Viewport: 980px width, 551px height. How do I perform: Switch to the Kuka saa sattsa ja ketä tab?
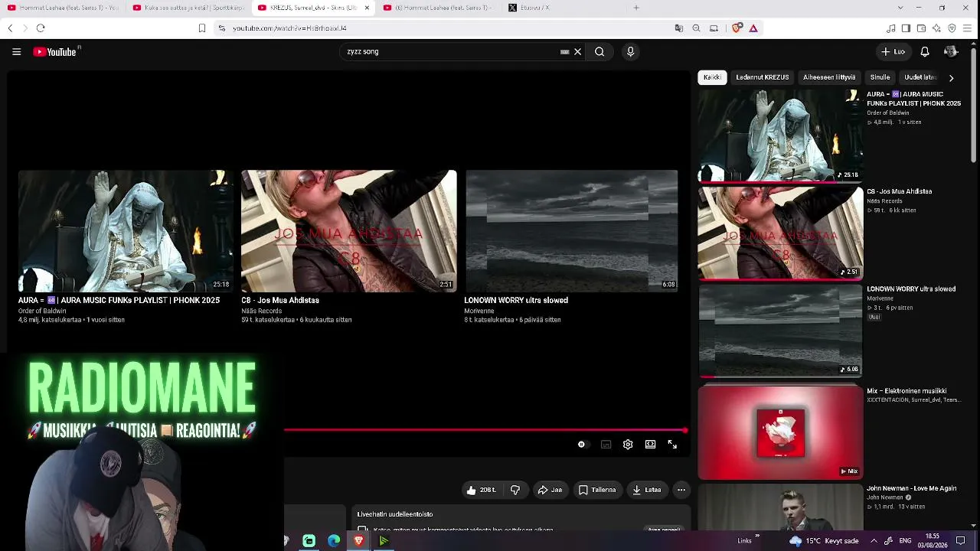[x=188, y=8]
